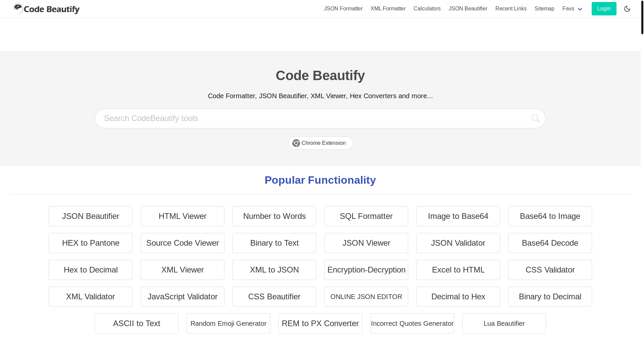The height and width of the screenshot is (362, 644).
Task: Go to Encryption-Decryption tool
Action: (x=366, y=270)
